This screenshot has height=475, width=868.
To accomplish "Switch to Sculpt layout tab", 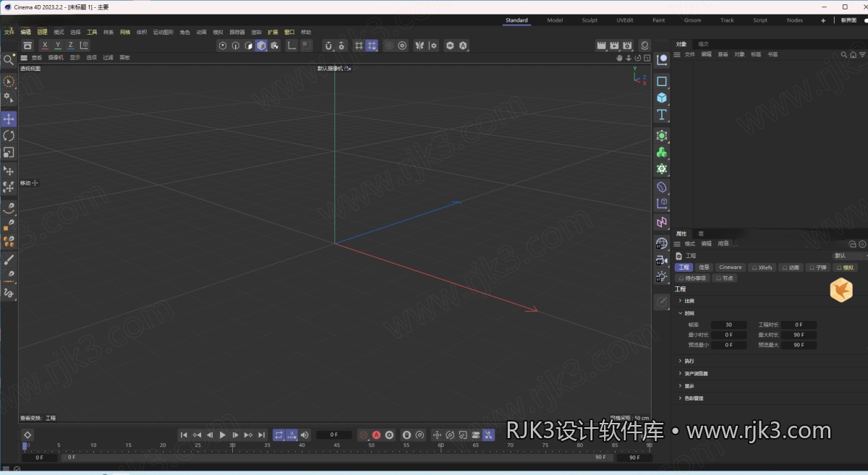I will [x=590, y=20].
